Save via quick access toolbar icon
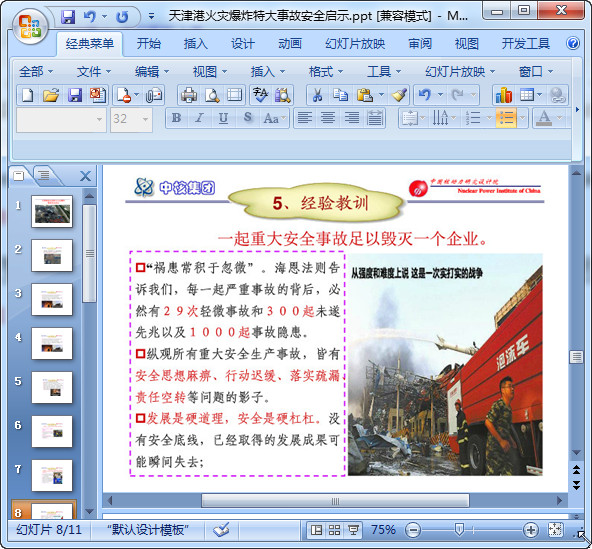592x549 pixels. click(x=68, y=17)
